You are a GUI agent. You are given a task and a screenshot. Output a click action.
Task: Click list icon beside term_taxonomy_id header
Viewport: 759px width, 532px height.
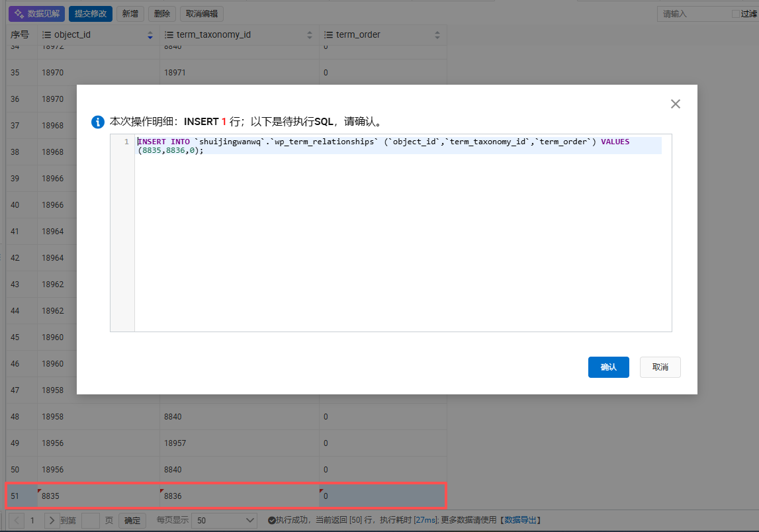coord(169,35)
